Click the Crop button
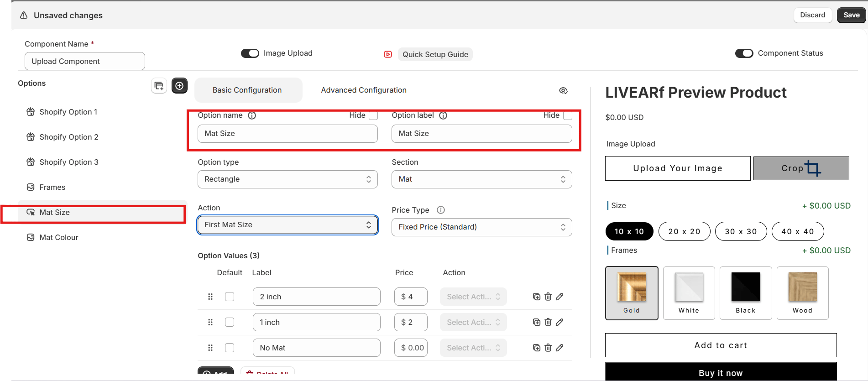The width and height of the screenshot is (868, 381). [801, 168]
